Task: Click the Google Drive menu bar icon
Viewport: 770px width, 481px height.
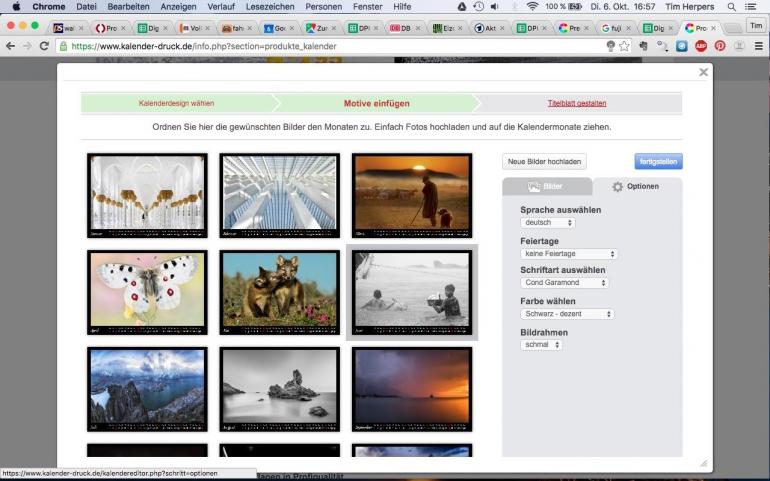Action: tap(462, 6)
